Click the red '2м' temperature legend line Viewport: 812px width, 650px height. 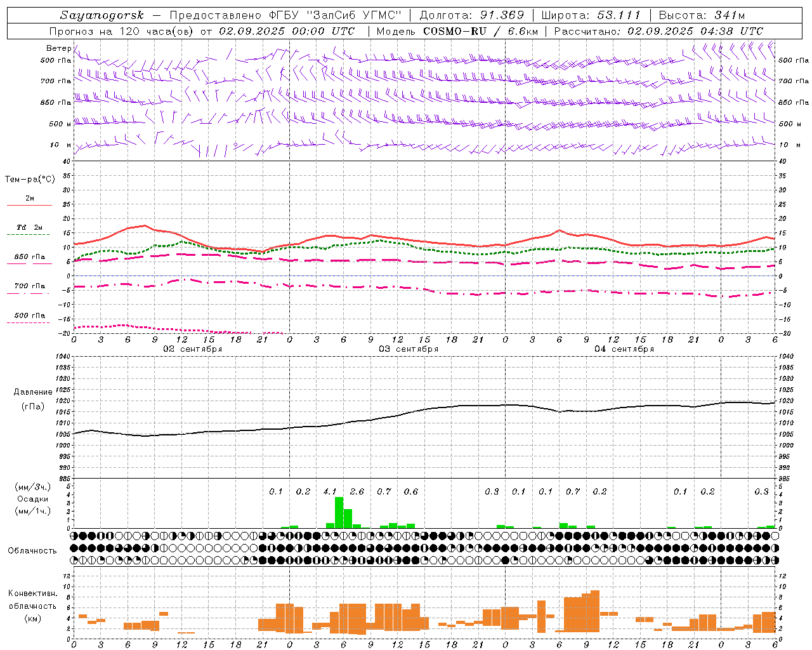(x=29, y=205)
